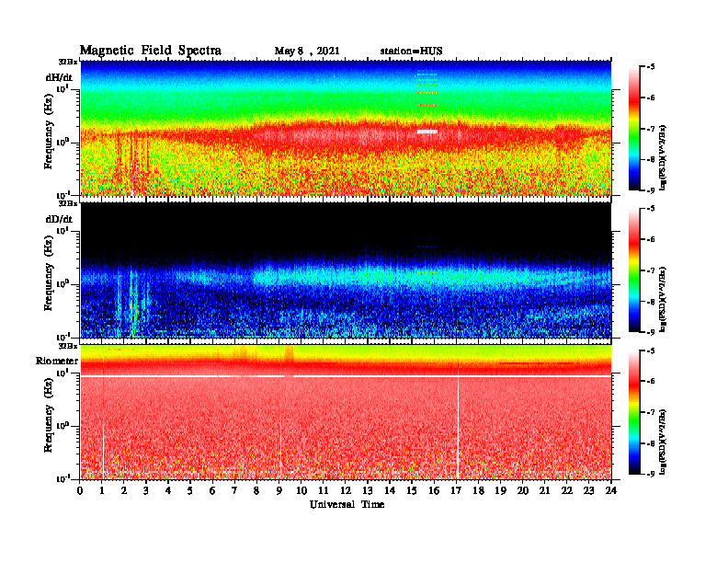The width and height of the screenshot is (728, 563).
Task: Click hour tick label "22" on time axis
Action: tap(566, 491)
